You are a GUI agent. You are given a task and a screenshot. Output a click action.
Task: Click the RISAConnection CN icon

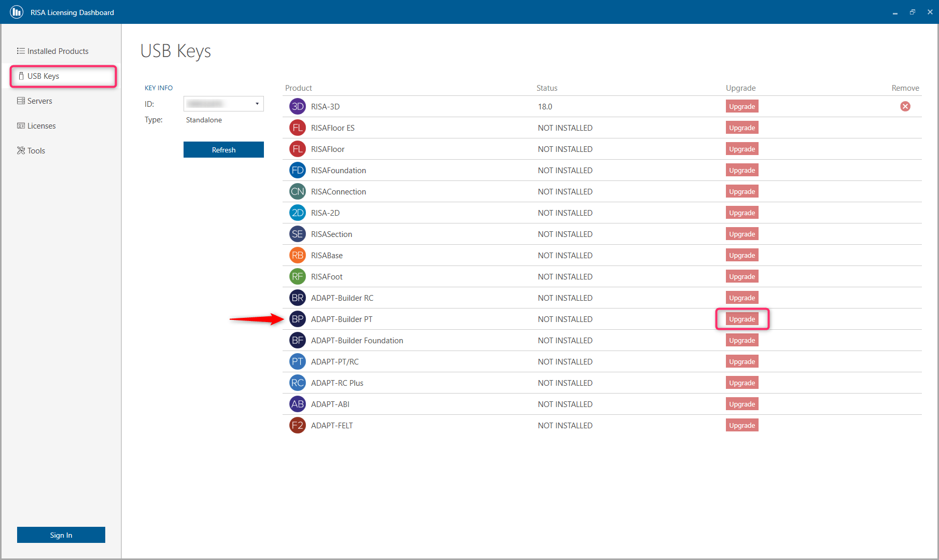click(x=297, y=191)
